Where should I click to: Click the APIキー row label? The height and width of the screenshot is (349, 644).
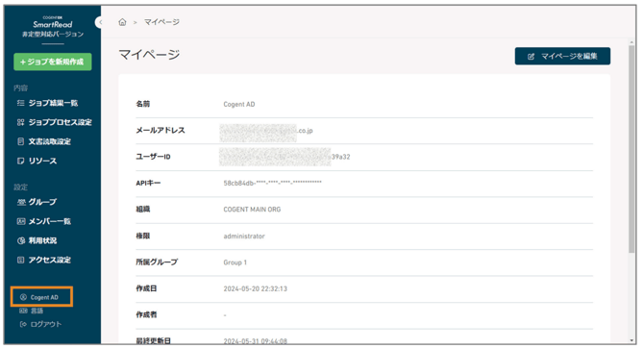click(148, 183)
